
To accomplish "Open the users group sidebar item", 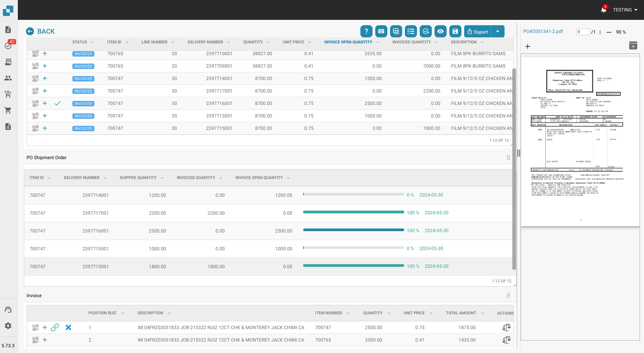I will [8, 78].
